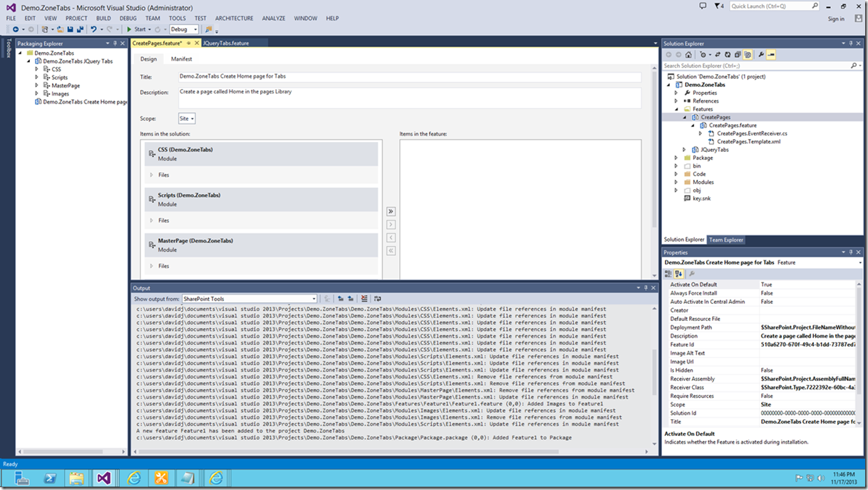Open Visual Studio from the Windows taskbar
The width and height of the screenshot is (868, 490).
pos(104,478)
